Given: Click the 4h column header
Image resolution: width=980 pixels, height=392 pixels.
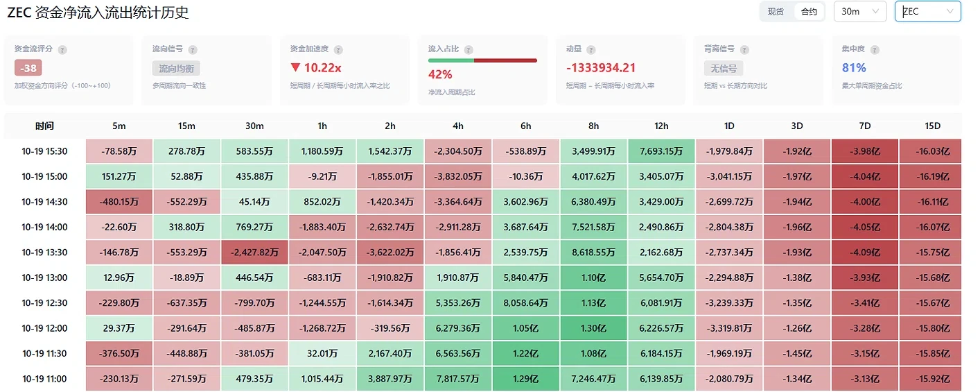Looking at the screenshot, I should click(458, 126).
